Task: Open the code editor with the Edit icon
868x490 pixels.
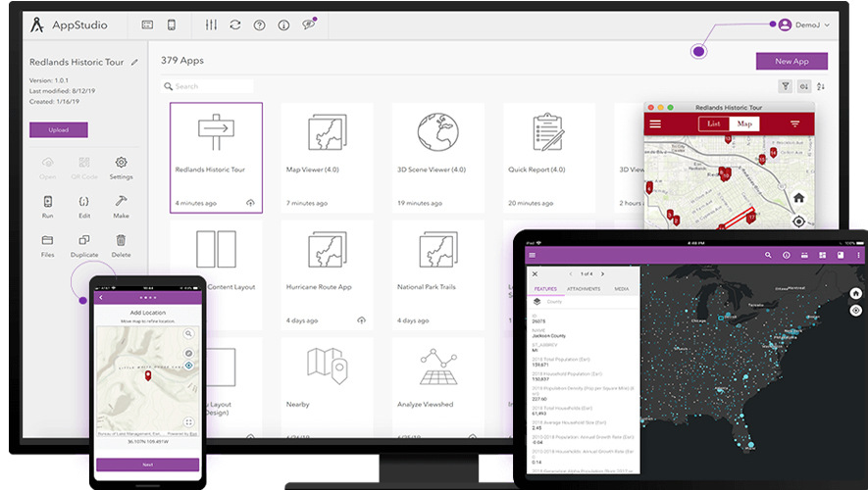Action: (x=84, y=201)
